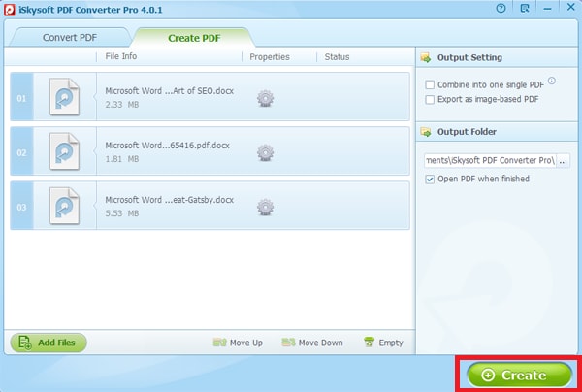Viewport: 582px width, 392px height.
Task: Select the eat-Gatsby.docx document thumbnail
Action: point(65,206)
